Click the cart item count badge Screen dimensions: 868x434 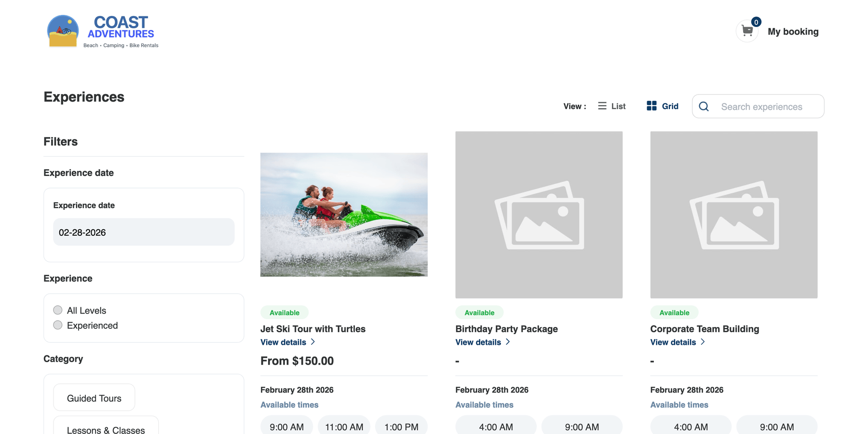[x=756, y=22]
